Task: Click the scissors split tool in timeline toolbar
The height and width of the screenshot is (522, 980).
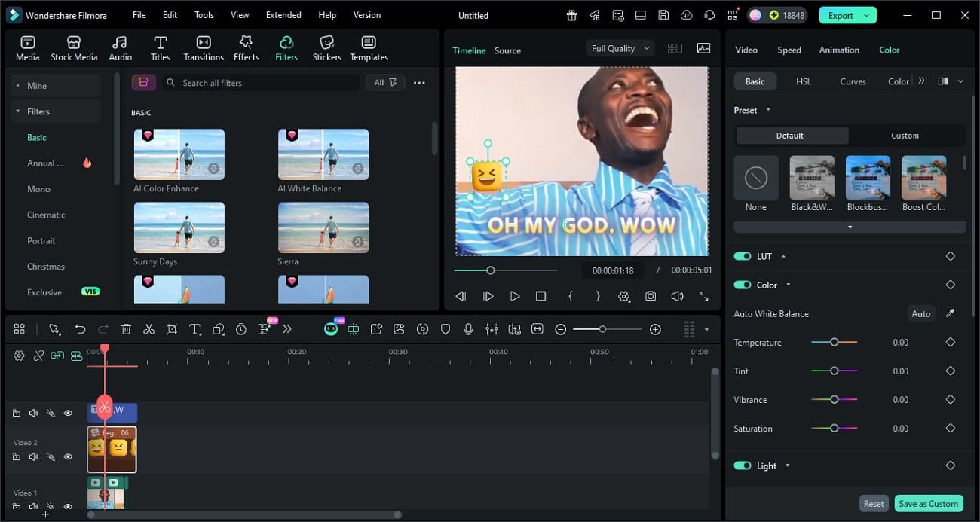Action: (149, 329)
